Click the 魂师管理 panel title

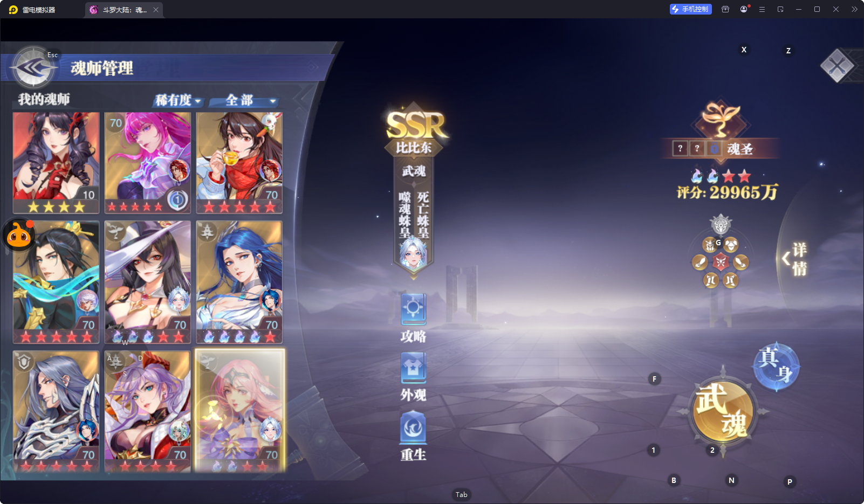click(x=102, y=68)
